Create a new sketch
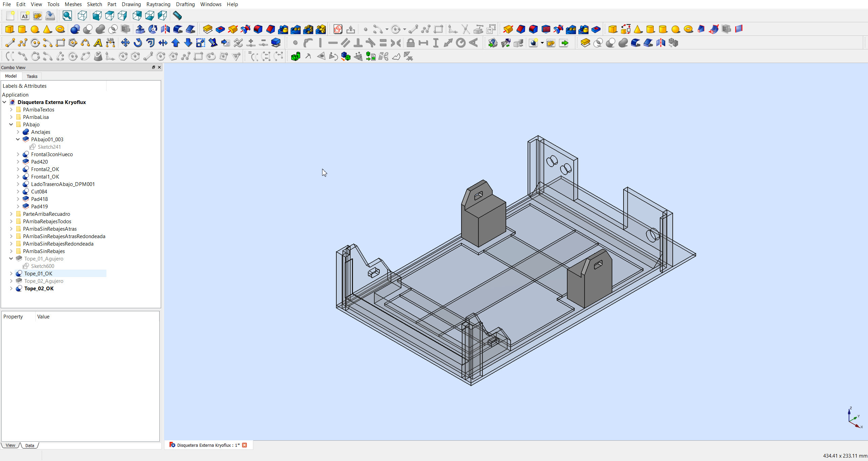 [338, 29]
